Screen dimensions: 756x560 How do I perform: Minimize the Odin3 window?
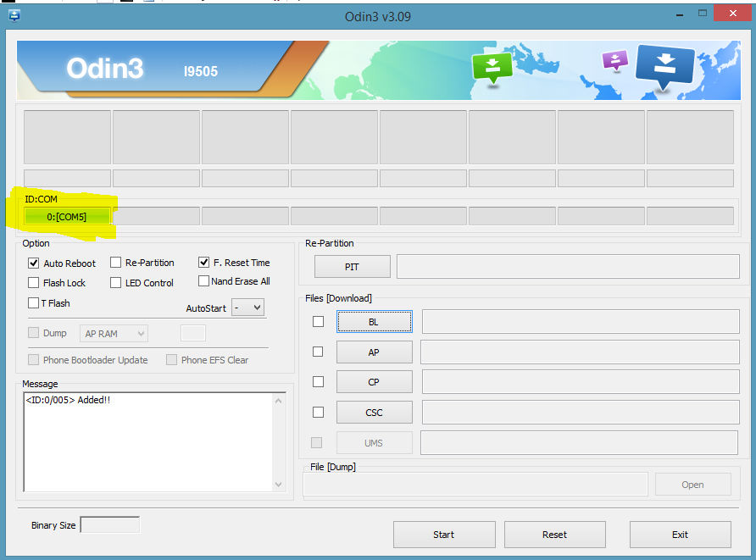point(680,15)
